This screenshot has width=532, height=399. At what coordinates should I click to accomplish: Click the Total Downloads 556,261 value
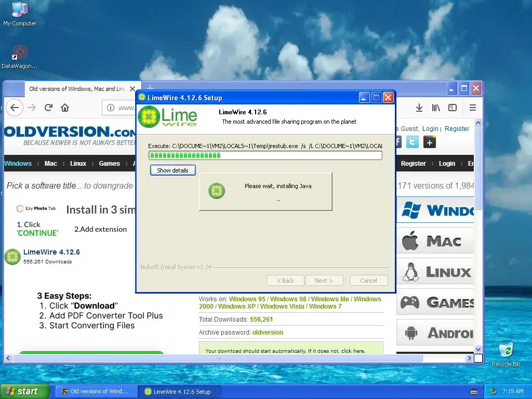tap(261, 320)
